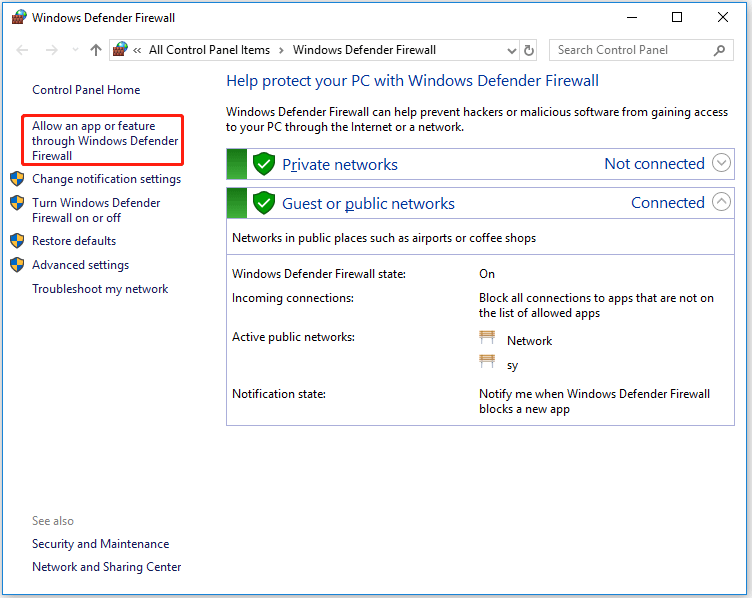Click the Connected status text
752x598 pixels.
[668, 202]
